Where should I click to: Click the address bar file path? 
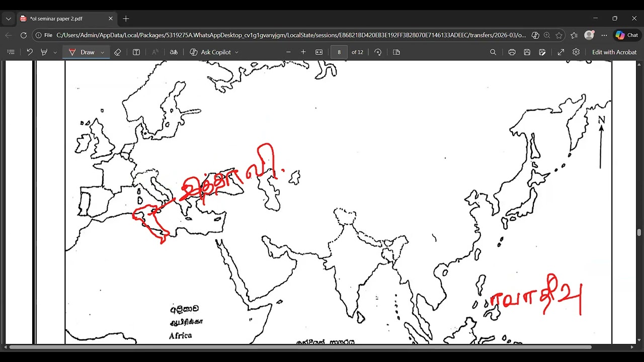click(x=291, y=35)
